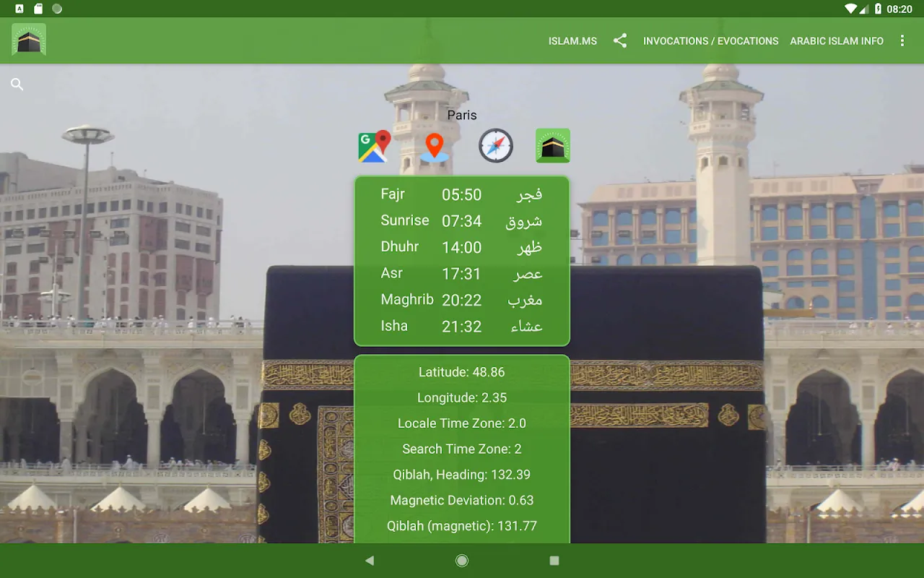Tap the green Kaaba icon below Paris
Screen dimensions: 924x578
(x=553, y=146)
